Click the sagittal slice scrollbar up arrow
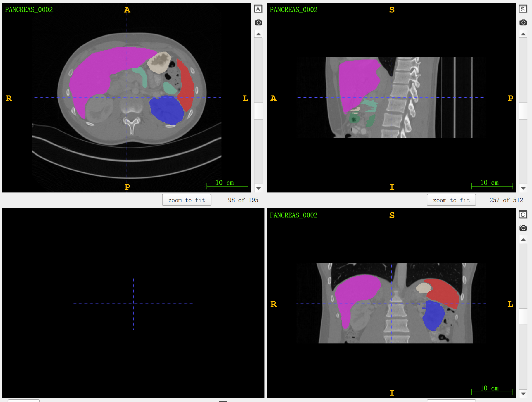Viewport: 532px width, 402px height. click(x=523, y=34)
